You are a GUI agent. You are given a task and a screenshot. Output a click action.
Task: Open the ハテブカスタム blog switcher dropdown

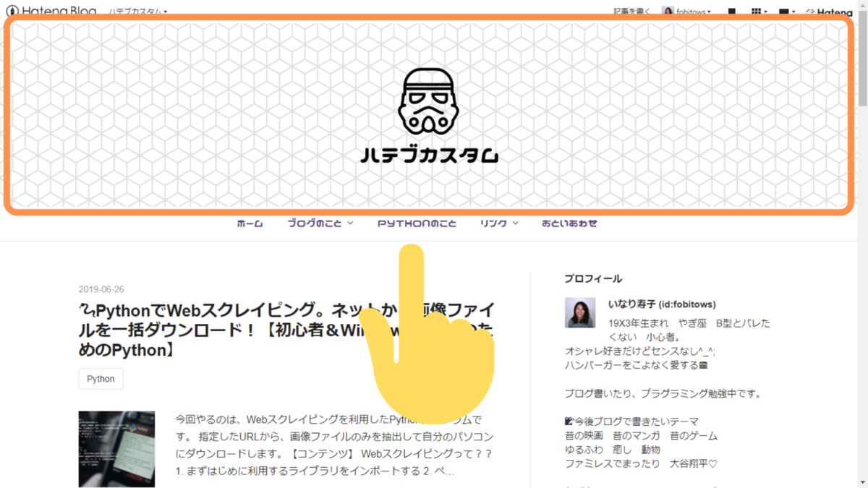138,12
